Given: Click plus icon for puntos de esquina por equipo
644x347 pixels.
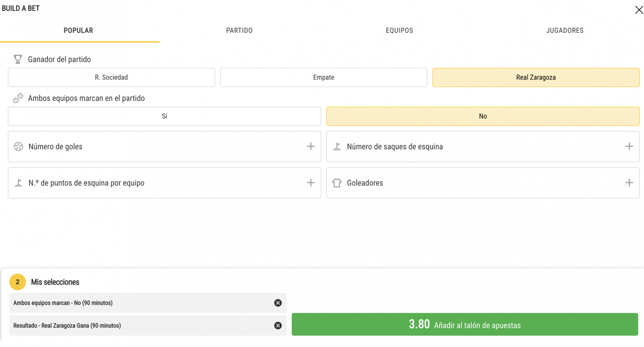Looking at the screenshot, I should click(x=310, y=183).
